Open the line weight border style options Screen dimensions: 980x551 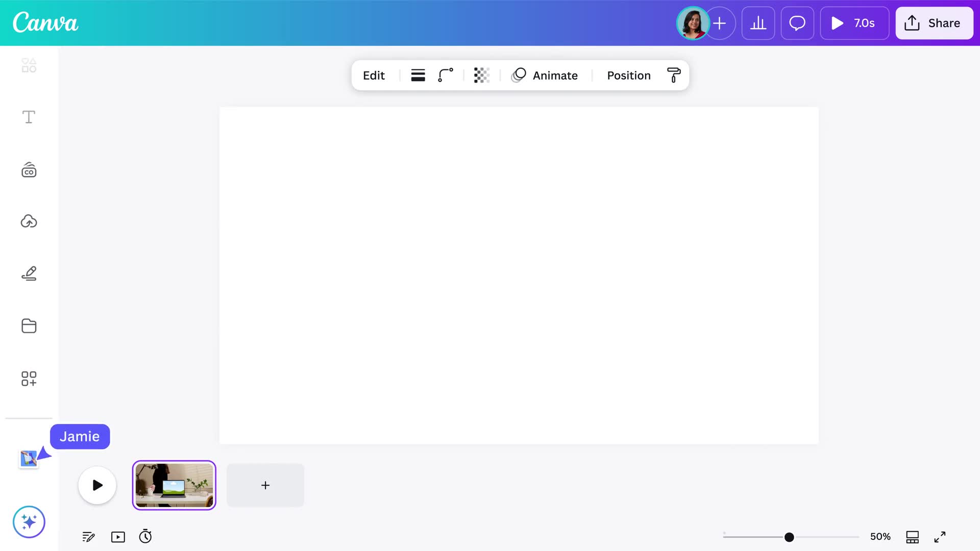click(418, 76)
